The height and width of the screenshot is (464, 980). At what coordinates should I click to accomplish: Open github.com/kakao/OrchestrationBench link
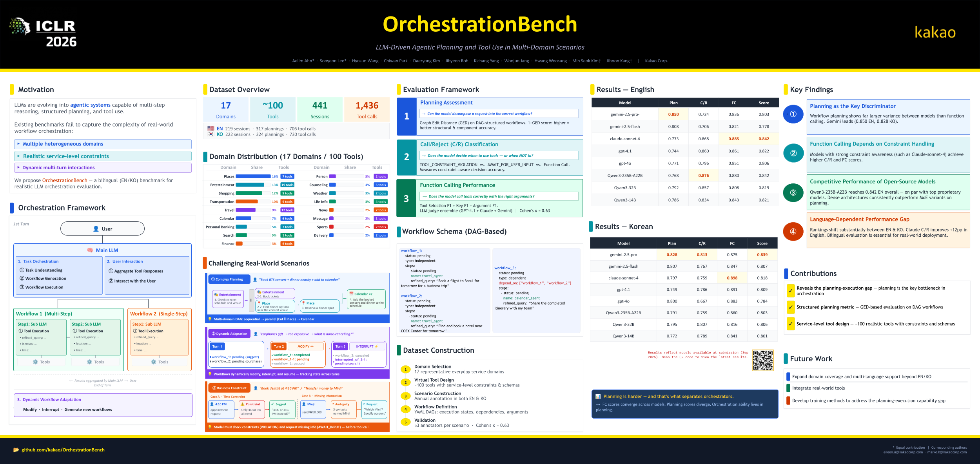[63, 450]
